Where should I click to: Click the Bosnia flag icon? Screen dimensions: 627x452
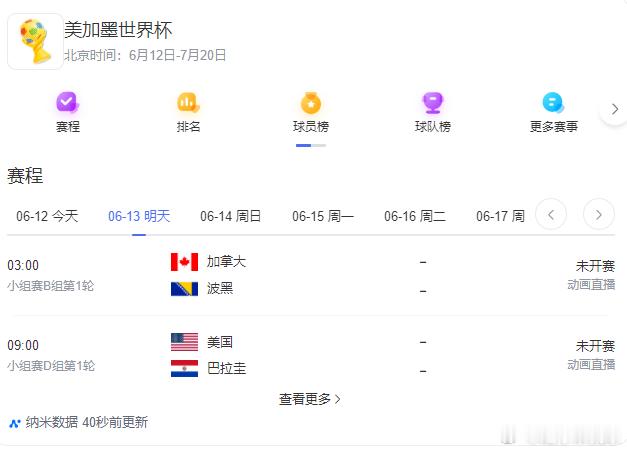[x=184, y=289]
